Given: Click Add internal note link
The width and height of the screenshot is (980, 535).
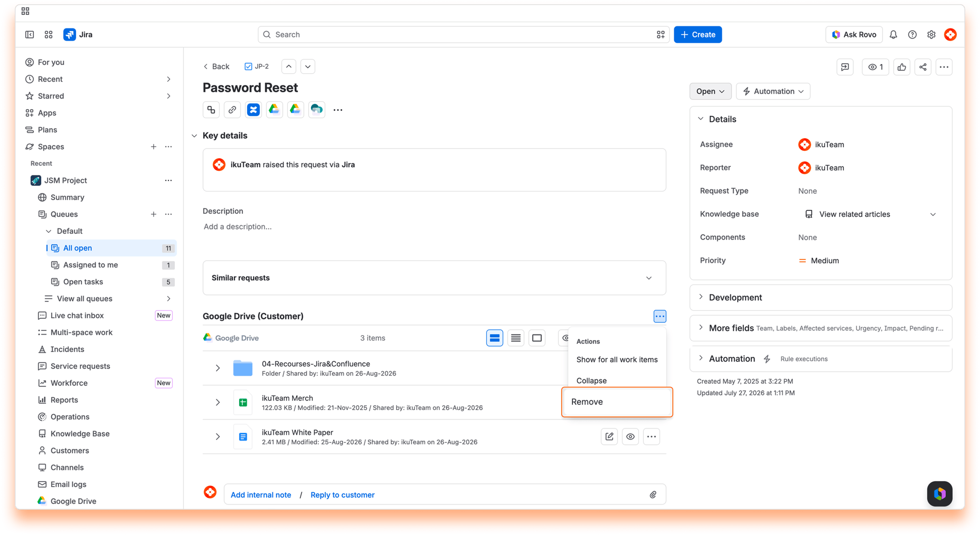Looking at the screenshot, I should pyautogui.click(x=261, y=495).
